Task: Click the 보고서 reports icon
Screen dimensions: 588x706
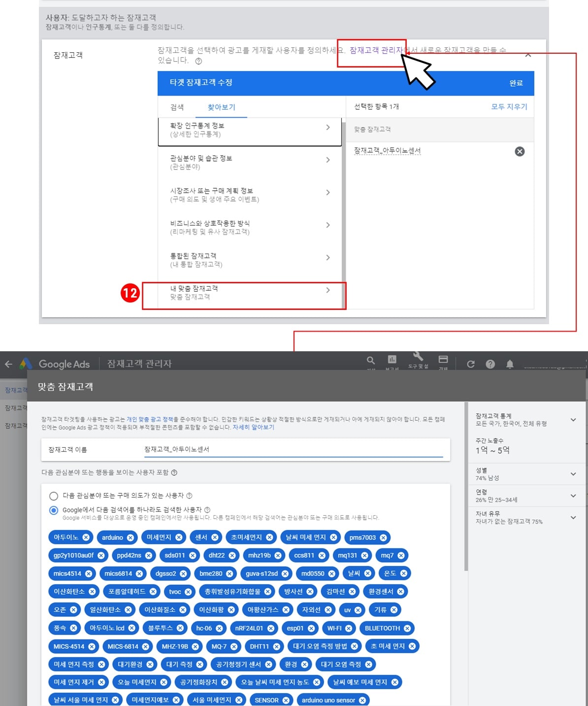Action: (392, 360)
